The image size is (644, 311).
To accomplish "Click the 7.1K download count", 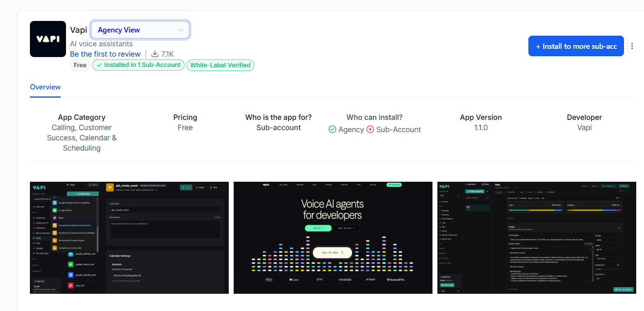I will click(168, 54).
